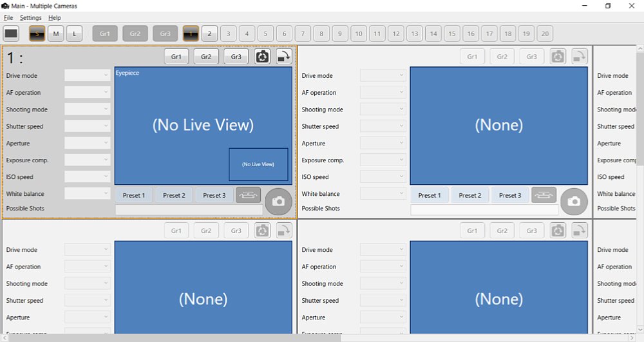
Task: Click the round shutter button in the top-right panel
Action: [574, 202]
